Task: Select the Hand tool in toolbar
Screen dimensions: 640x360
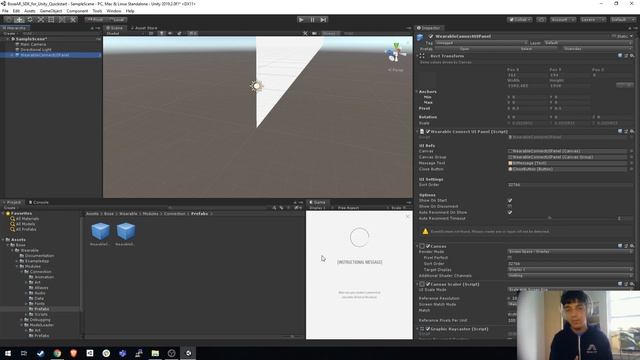Action: 8,20
